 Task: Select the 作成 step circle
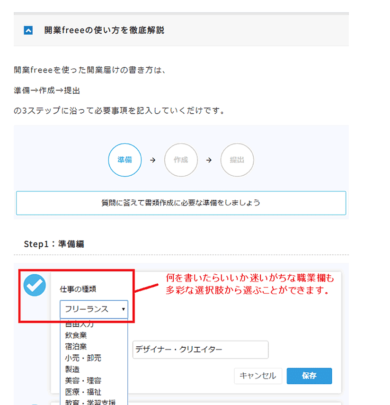(x=181, y=160)
